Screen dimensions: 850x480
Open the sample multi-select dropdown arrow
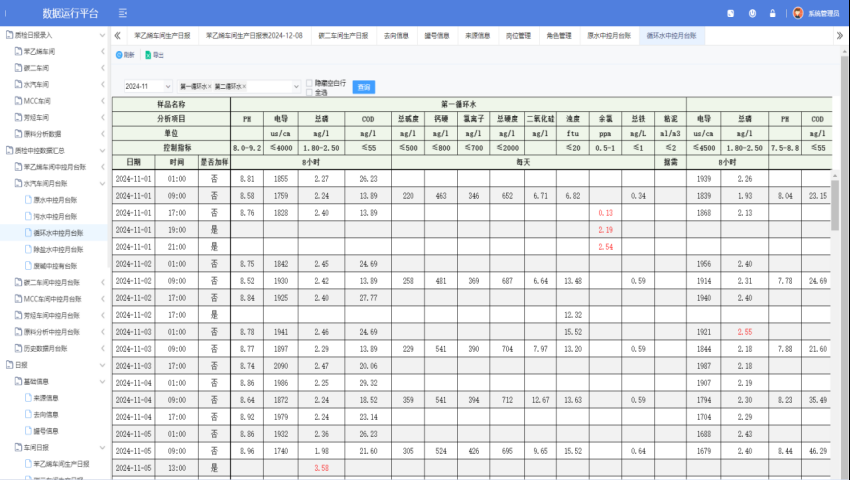(296, 86)
